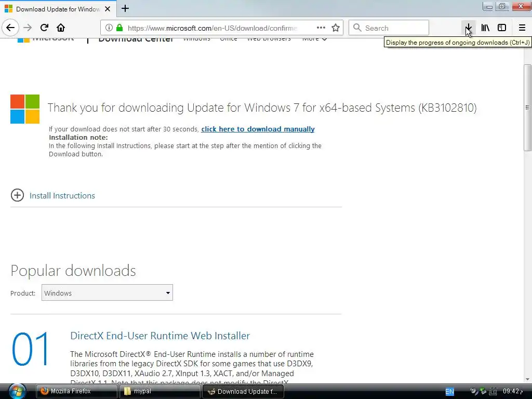Click the page vertical scrollbar thumb
Screen dimensions: 532x399
(527, 107)
